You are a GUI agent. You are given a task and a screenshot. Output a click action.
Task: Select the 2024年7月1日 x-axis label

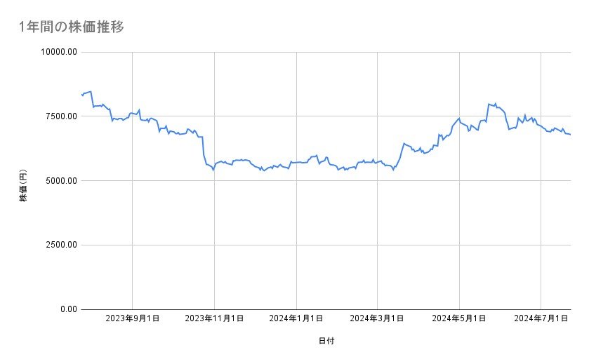pos(541,319)
